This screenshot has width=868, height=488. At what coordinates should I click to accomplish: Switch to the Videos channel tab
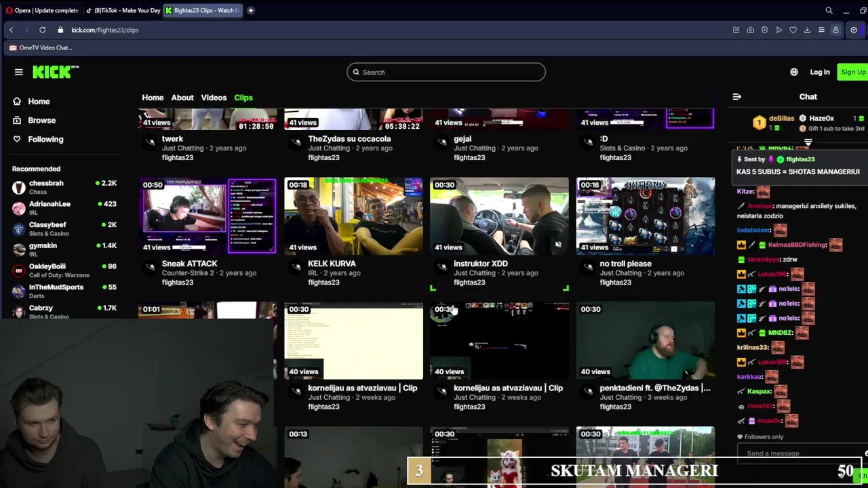214,98
